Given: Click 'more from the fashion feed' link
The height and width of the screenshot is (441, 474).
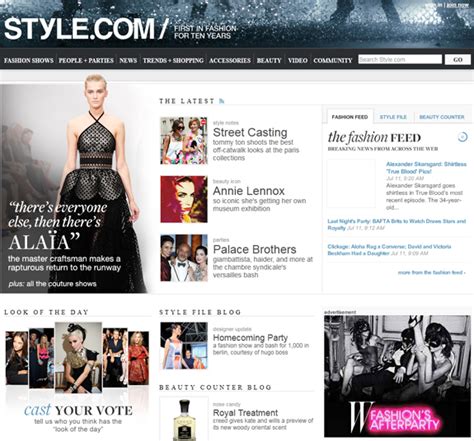Looking at the screenshot, I should click(432, 272).
